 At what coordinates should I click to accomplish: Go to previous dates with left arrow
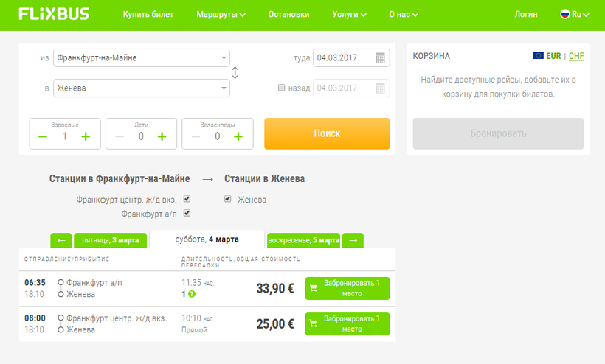pos(60,240)
